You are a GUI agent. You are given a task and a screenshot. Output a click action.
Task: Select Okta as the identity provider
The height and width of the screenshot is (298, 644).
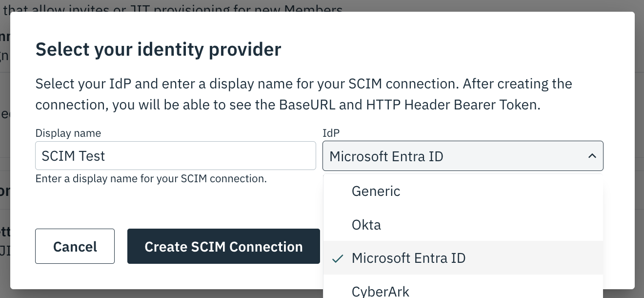pos(366,224)
